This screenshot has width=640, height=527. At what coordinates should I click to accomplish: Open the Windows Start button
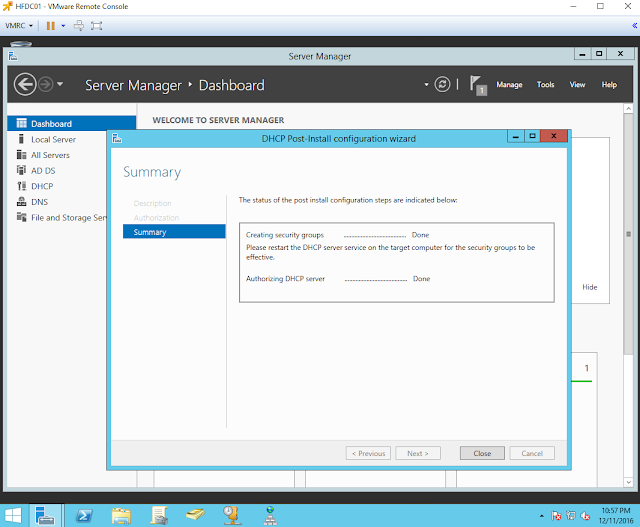[13, 516]
